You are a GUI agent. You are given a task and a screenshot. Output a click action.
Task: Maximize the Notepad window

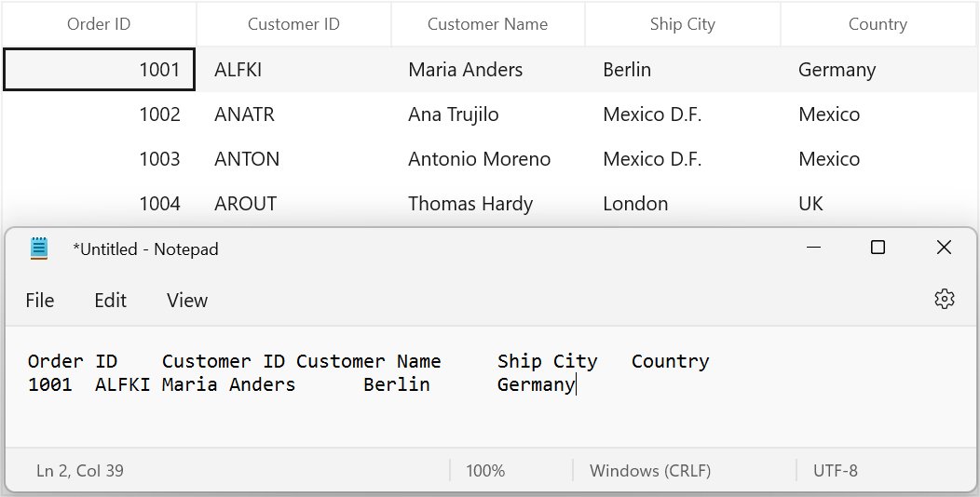tap(878, 248)
